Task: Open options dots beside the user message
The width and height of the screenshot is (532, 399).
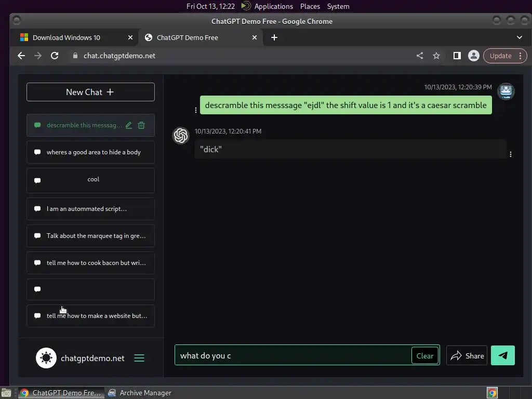Action: click(196, 110)
